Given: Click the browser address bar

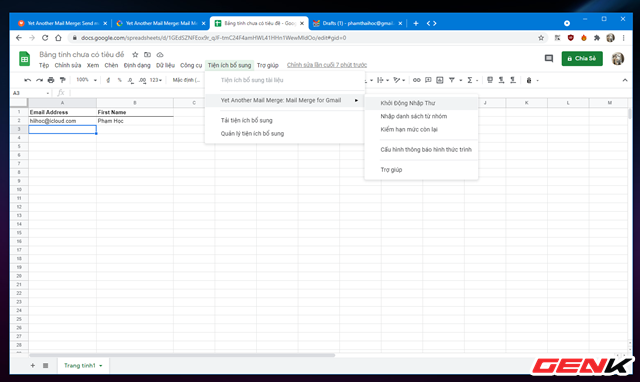Looking at the screenshot, I should (304, 38).
